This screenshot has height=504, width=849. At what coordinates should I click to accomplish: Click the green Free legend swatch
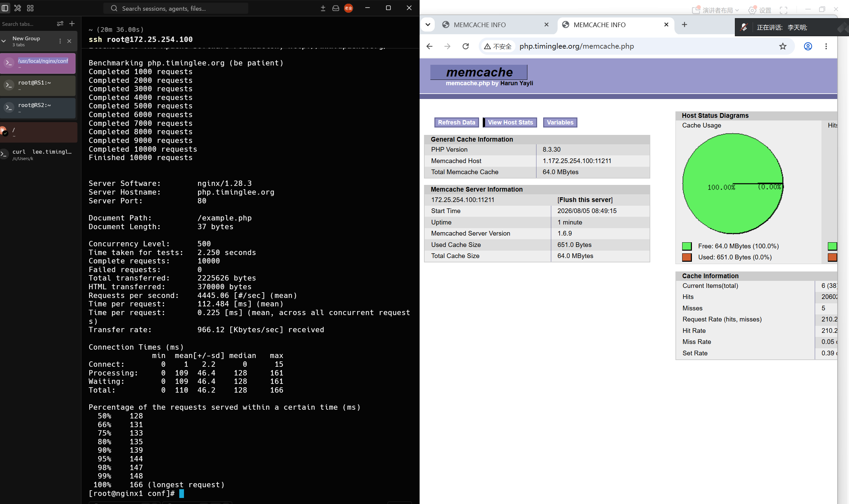point(687,246)
